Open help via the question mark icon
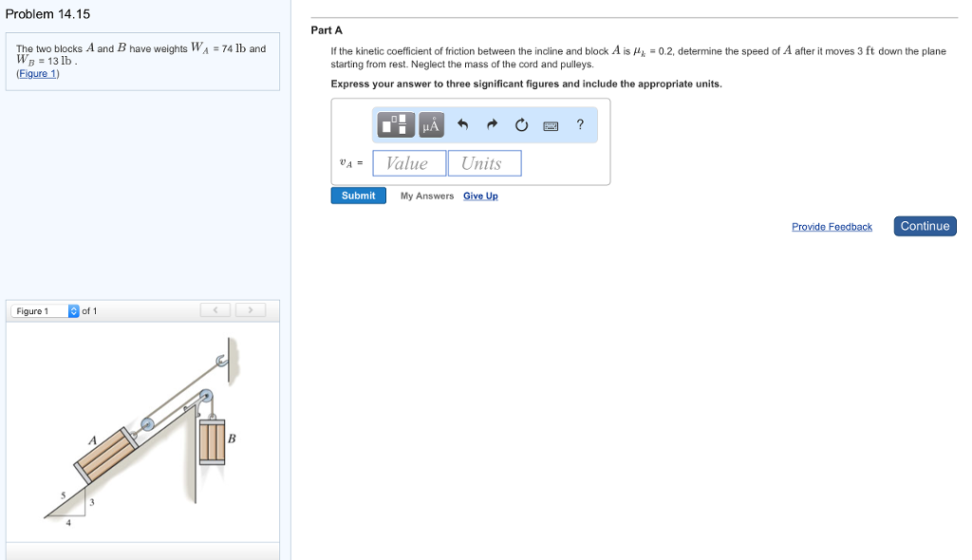The width and height of the screenshot is (972, 560). click(x=580, y=124)
